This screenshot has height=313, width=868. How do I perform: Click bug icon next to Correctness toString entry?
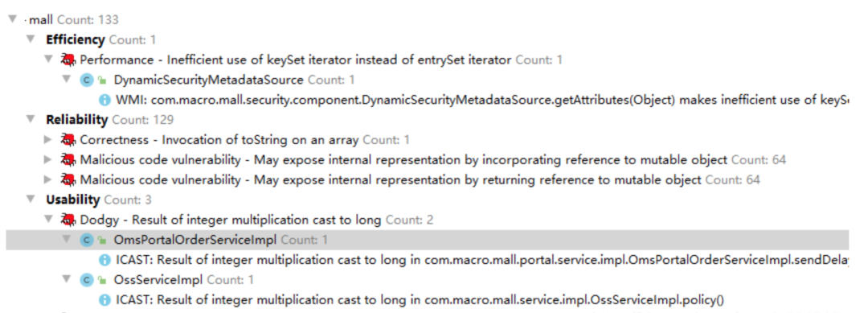pos(68,140)
